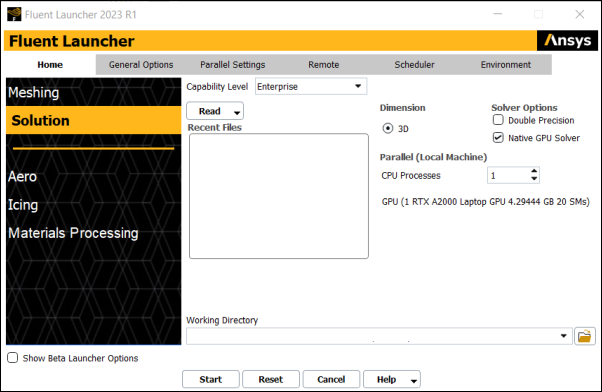The width and height of the screenshot is (602, 392).
Task: Choose Materials Processing in sidebar
Action: pyautogui.click(x=73, y=233)
